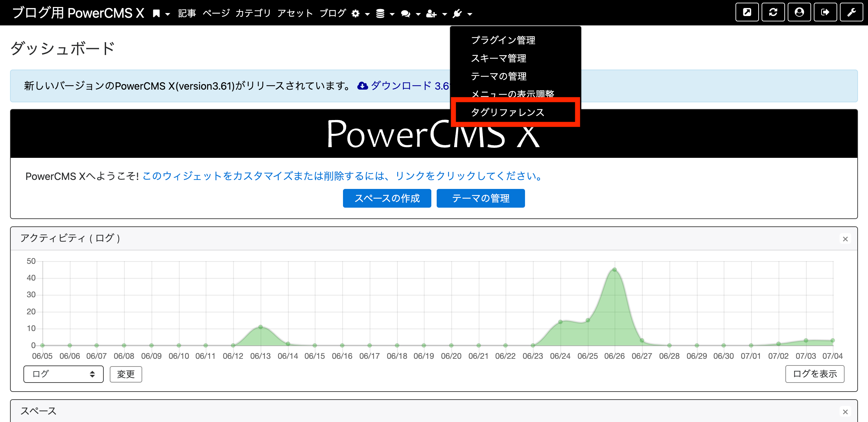This screenshot has height=422, width=868.
Task: Click the view site external-link icon
Action: (747, 12)
